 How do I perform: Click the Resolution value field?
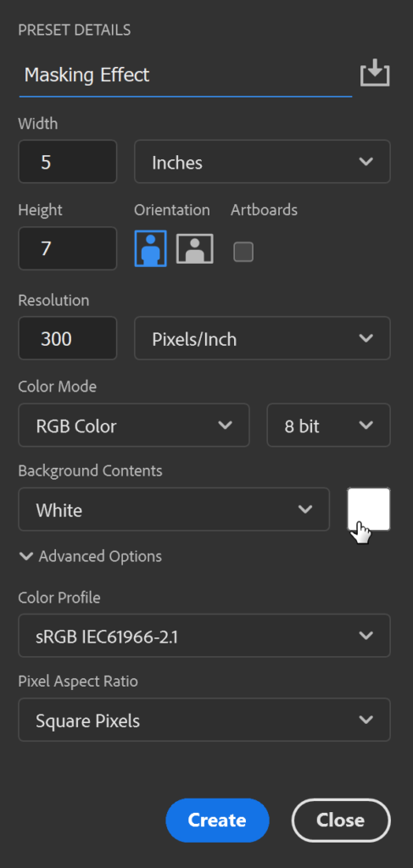68,338
